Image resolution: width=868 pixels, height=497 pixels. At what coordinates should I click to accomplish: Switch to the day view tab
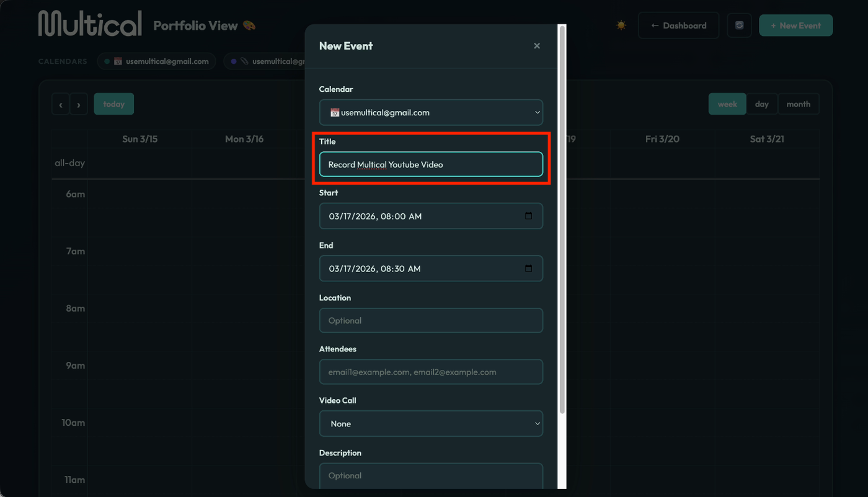pos(762,104)
